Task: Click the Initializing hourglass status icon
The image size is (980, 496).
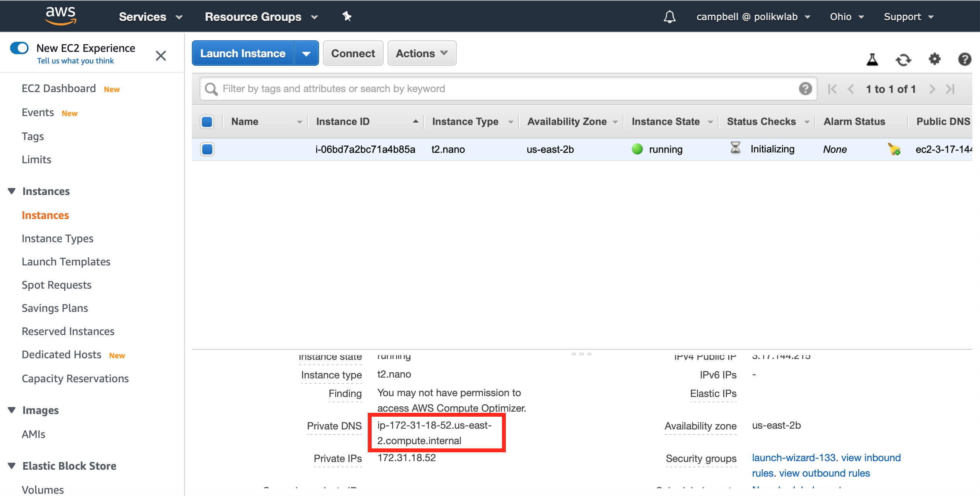Action: 735,147
